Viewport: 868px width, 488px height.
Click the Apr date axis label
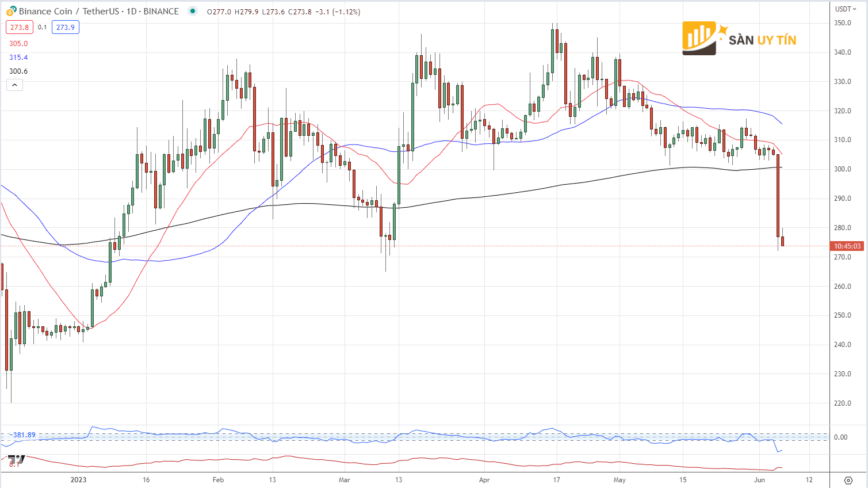click(484, 480)
